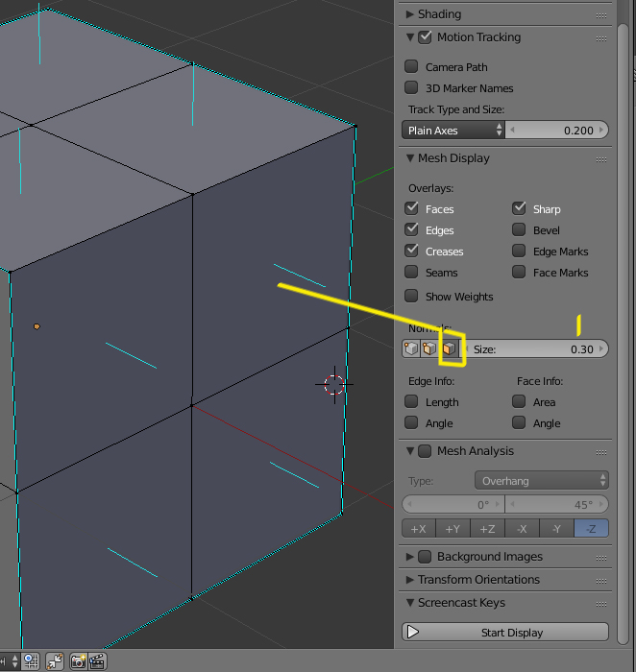Toggle face normals display button
The height and width of the screenshot is (672, 636).
click(449, 348)
